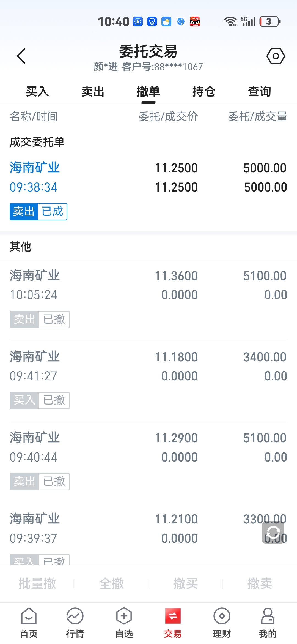The height and width of the screenshot is (644, 297).
Task: Tap the back arrow icon
Action: pyautogui.click(x=21, y=56)
